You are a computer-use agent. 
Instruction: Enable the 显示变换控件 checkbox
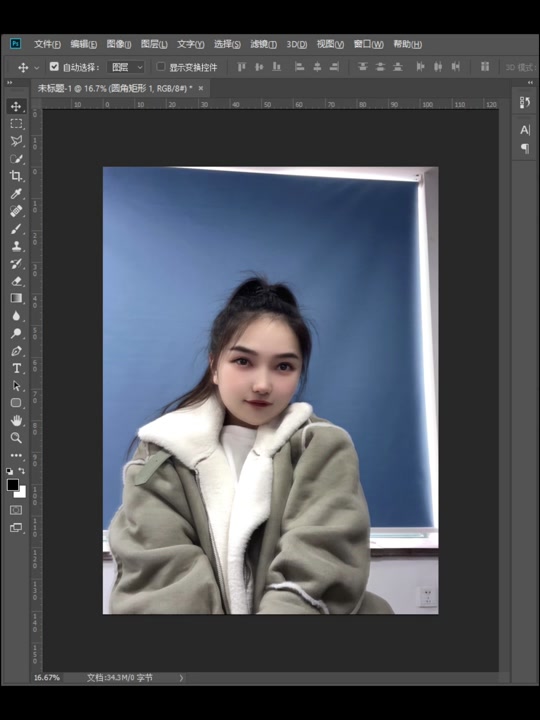(x=161, y=67)
